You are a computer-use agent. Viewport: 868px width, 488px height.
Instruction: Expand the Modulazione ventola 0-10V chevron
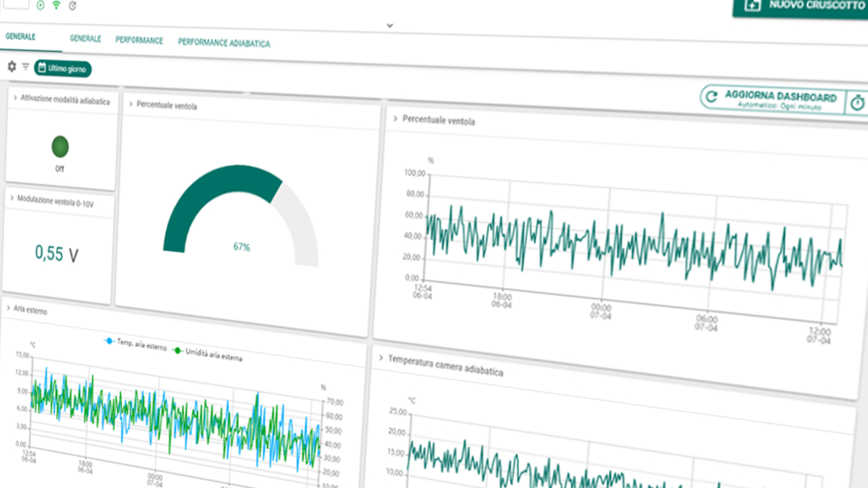point(12,197)
